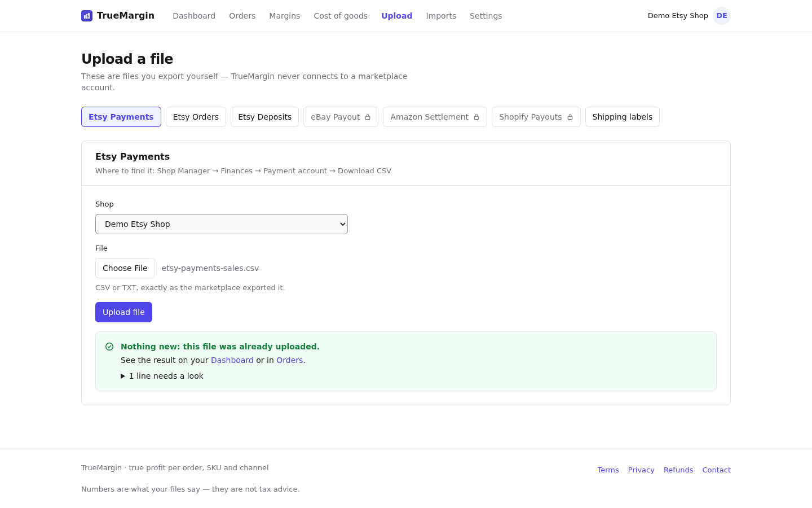The width and height of the screenshot is (812, 508).
Task: Open the Refunds footer link
Action: 678,470
